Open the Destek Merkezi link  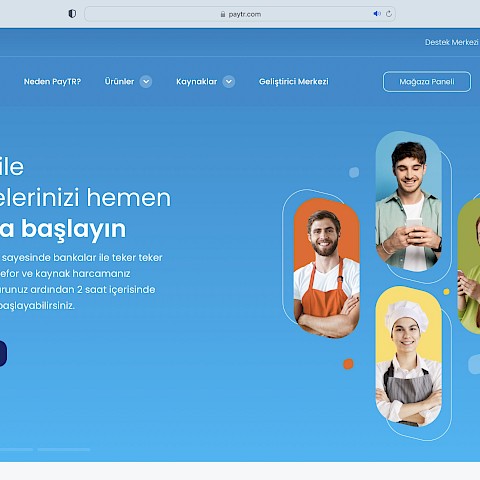451,42
